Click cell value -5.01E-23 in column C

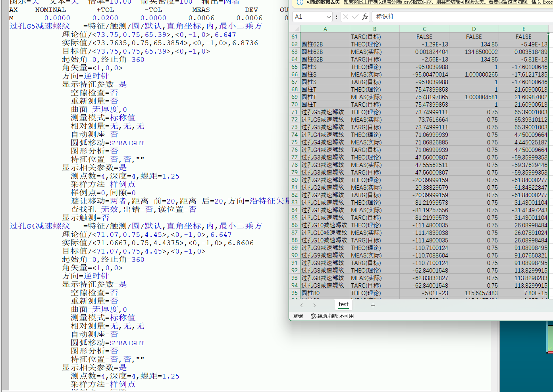(x=424, y=293)
